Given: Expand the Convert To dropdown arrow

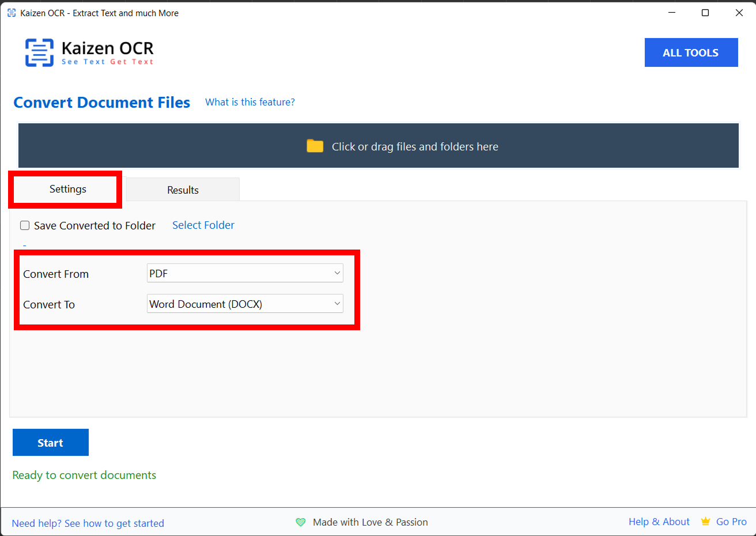Looking at the screenshot, I should (x=337, y=304).
